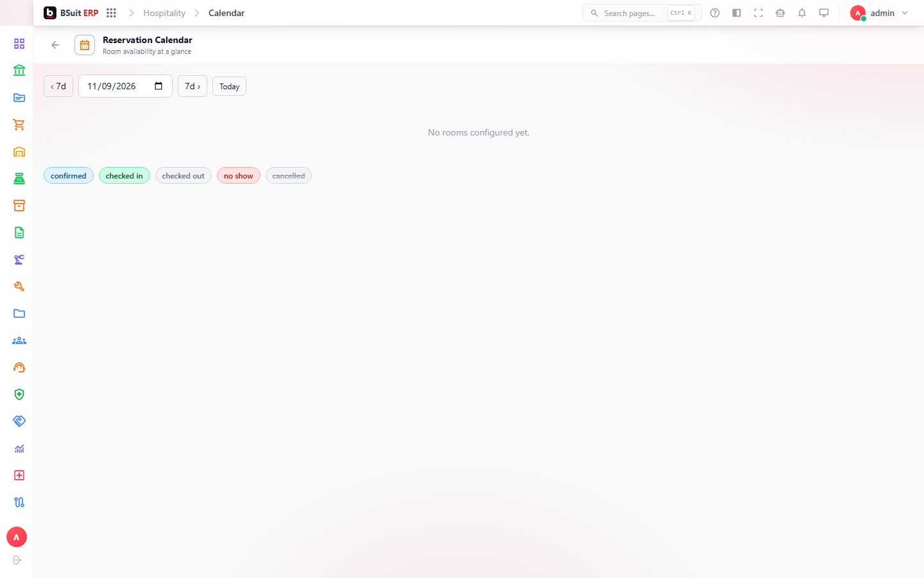Open the shopping cart module icon
The height and width of the screenshot is (578, 924).
coord(19,125)
